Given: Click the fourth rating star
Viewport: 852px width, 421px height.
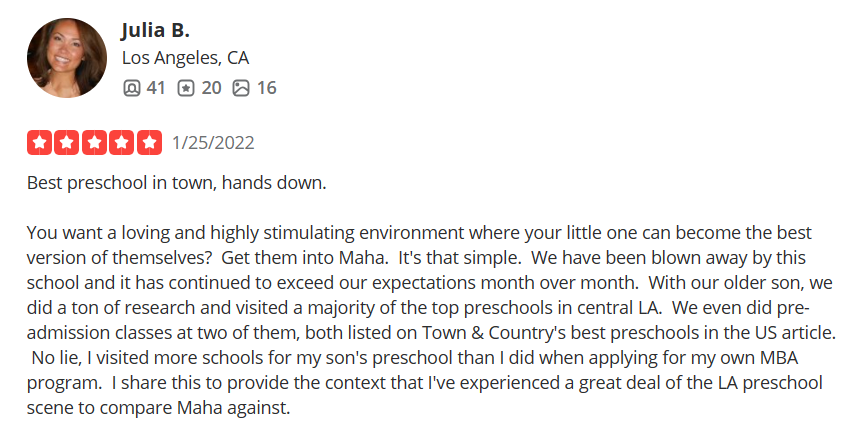Looking at the screenshot, I should coord(122,143).
